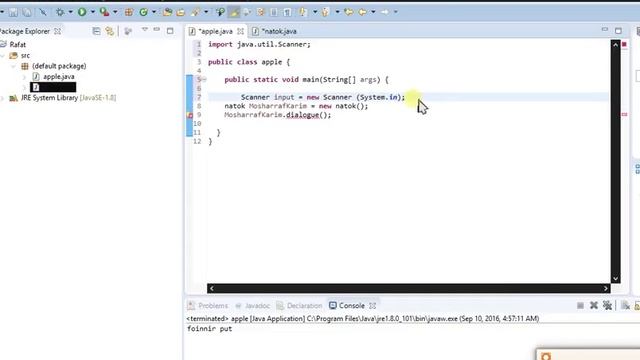The height and width of the screenshot is (360, 640).
Task: Click the New Java Package icon
Action: (129, 12)
